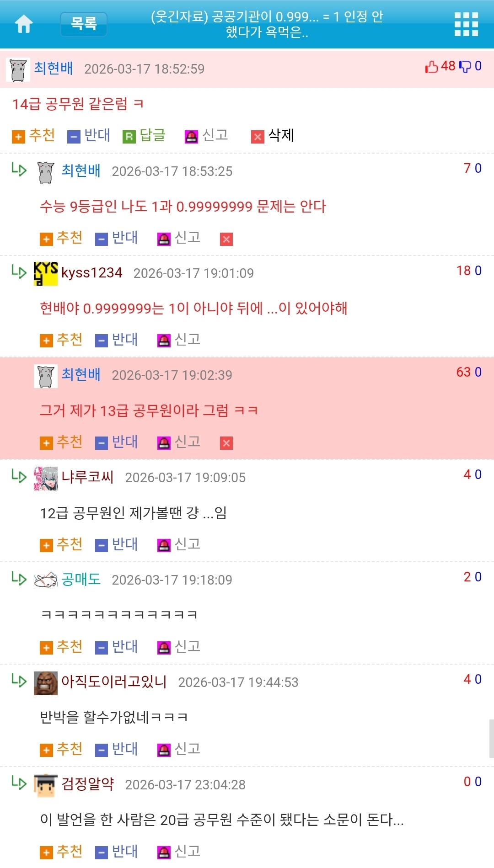The width and height of the screenshot is (494, 868).
Task: Downvote kyss1234's reply with 반대
Action: point(117,340)
